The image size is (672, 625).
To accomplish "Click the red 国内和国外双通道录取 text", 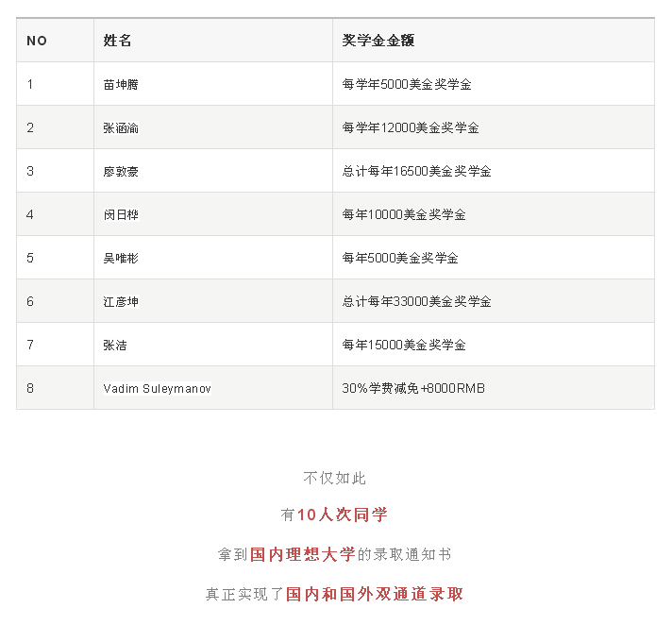I will (x=375, y=594).
